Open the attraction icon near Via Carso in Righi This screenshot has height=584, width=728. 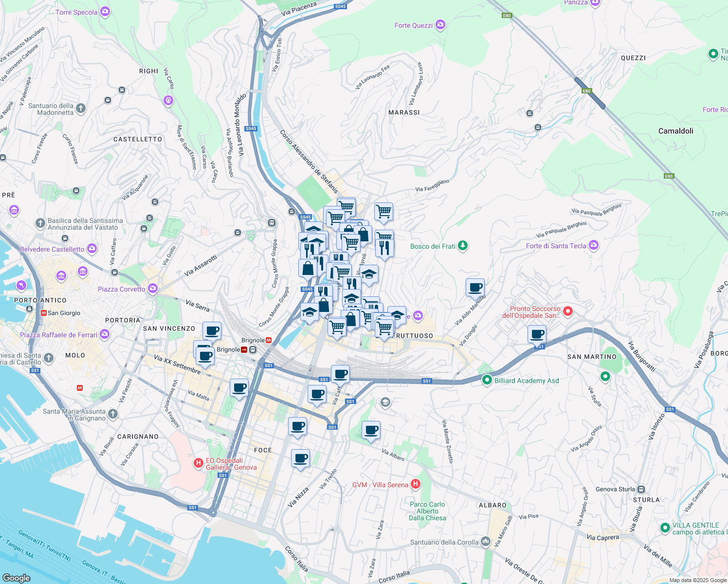tap(167, 100)
